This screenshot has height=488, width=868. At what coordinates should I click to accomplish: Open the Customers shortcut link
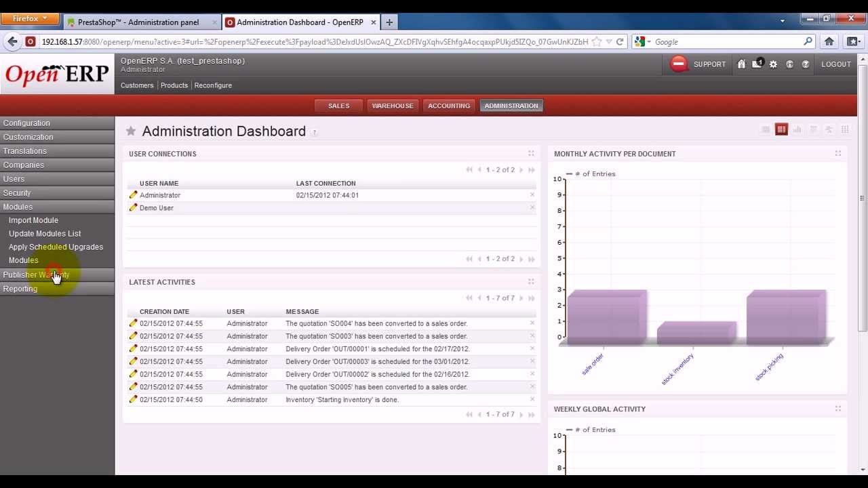click(x=137, y=85)
